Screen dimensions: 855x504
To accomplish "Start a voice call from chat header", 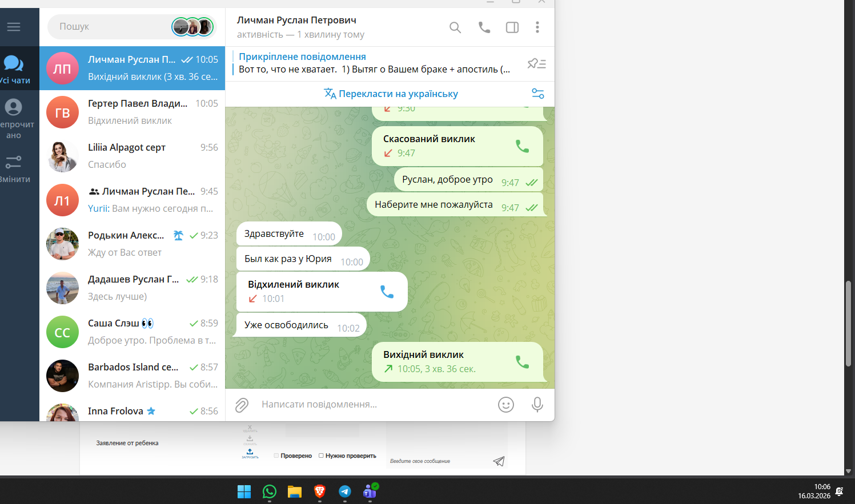I will click(484, 27).
